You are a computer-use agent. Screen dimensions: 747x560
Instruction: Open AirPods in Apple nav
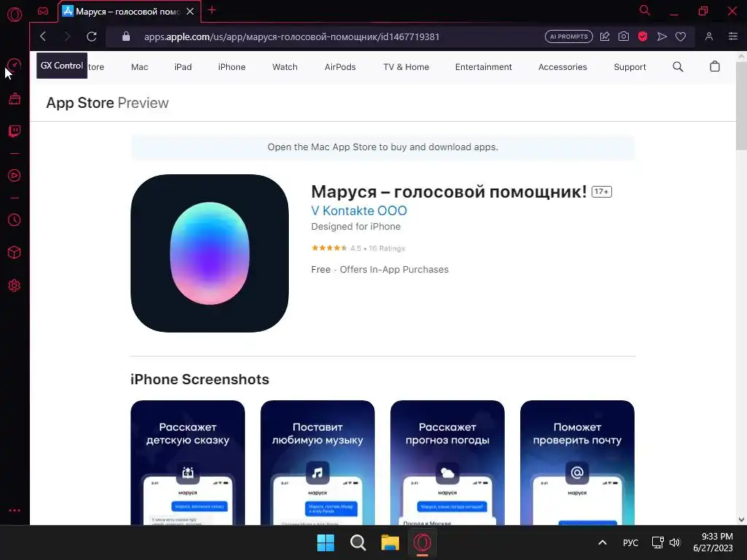[x=340, y=67]
